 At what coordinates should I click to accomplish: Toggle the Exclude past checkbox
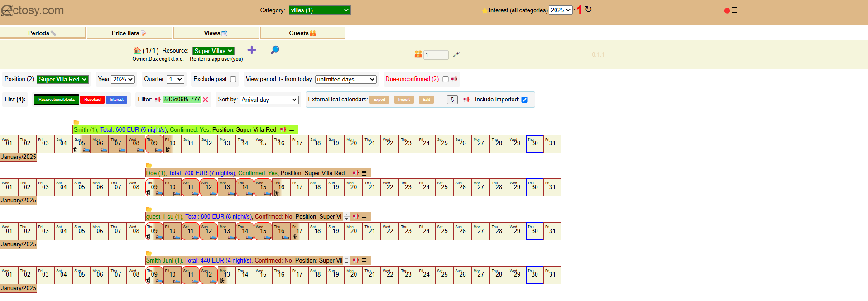(233, 80)
